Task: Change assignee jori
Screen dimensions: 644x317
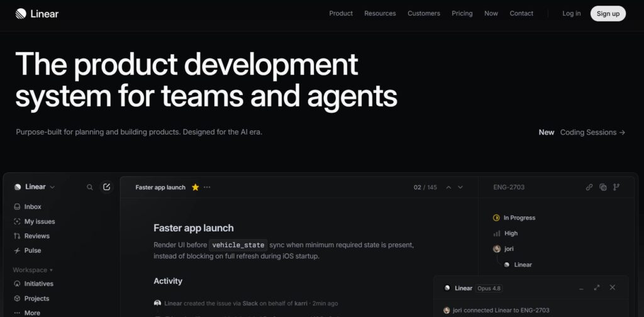Action: click(504, 249)
